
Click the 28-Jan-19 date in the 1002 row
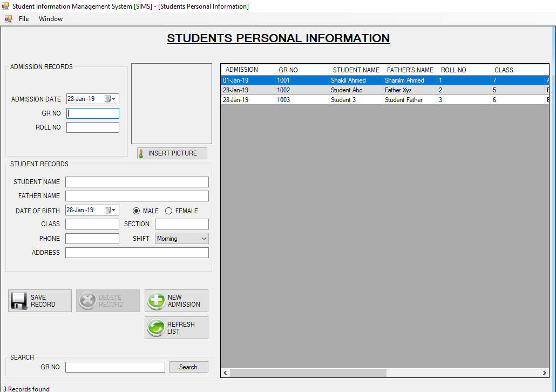248,90
